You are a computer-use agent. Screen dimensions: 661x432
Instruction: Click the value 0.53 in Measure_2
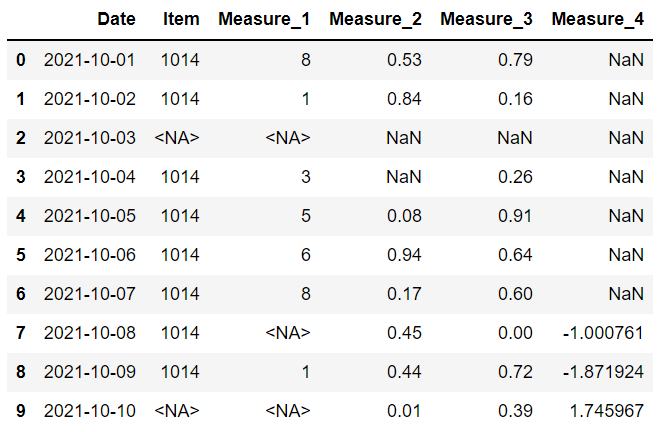(x=404, y=60)
